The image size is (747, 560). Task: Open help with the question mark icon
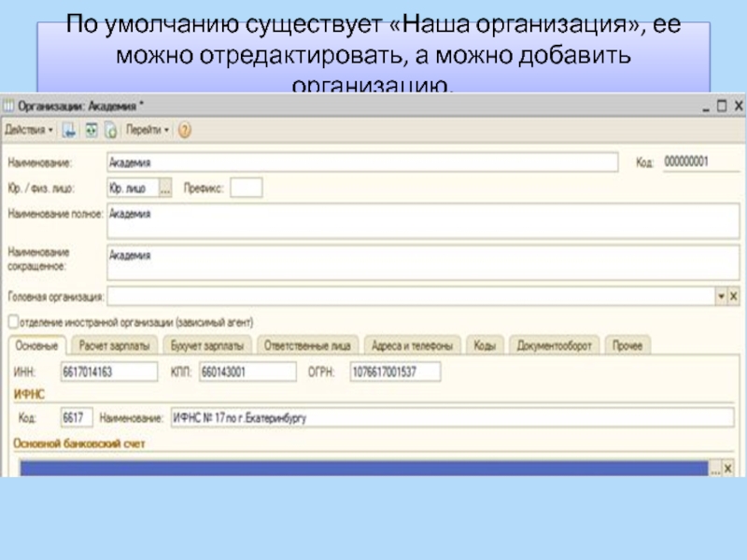tap(185, 131)
